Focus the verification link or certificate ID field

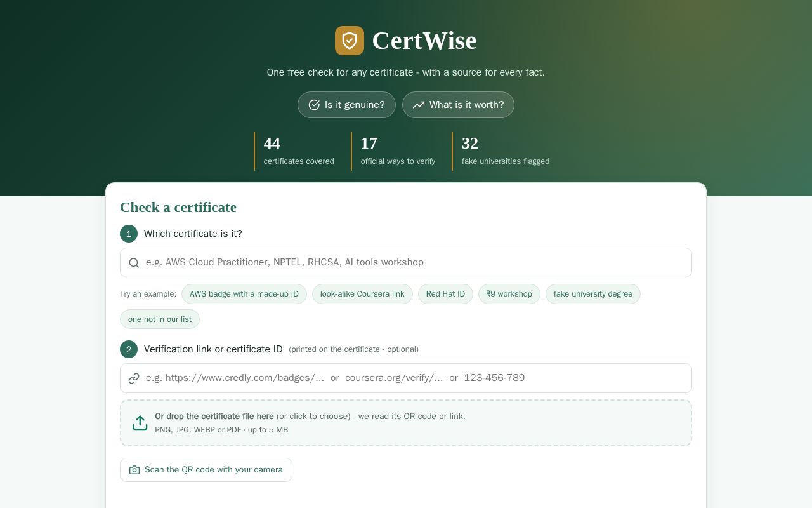406,378
